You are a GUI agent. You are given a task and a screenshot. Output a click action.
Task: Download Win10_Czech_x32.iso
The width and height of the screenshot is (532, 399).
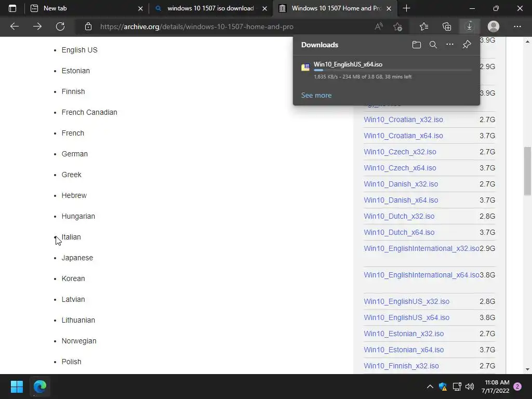click(x=400, y=152)
